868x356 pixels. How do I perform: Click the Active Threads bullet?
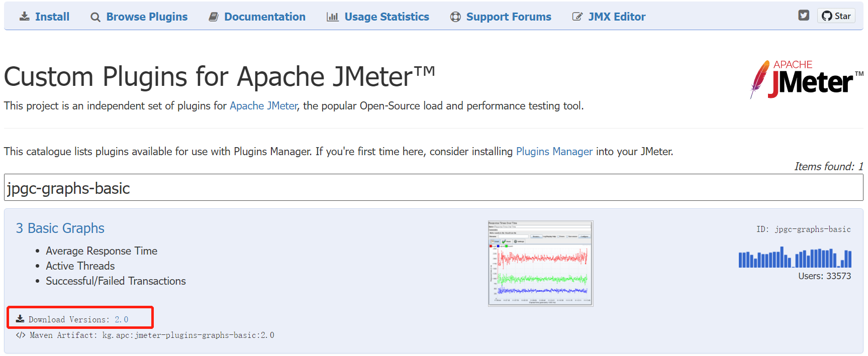click(x=80, y=266)
